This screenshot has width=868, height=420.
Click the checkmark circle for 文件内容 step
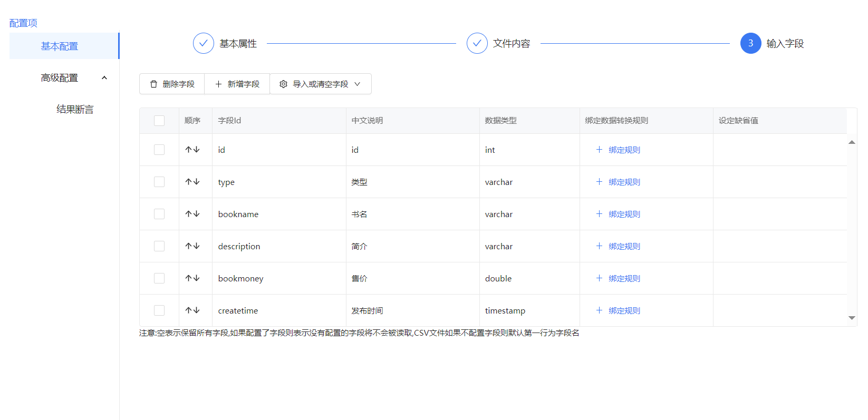point(477,43)
